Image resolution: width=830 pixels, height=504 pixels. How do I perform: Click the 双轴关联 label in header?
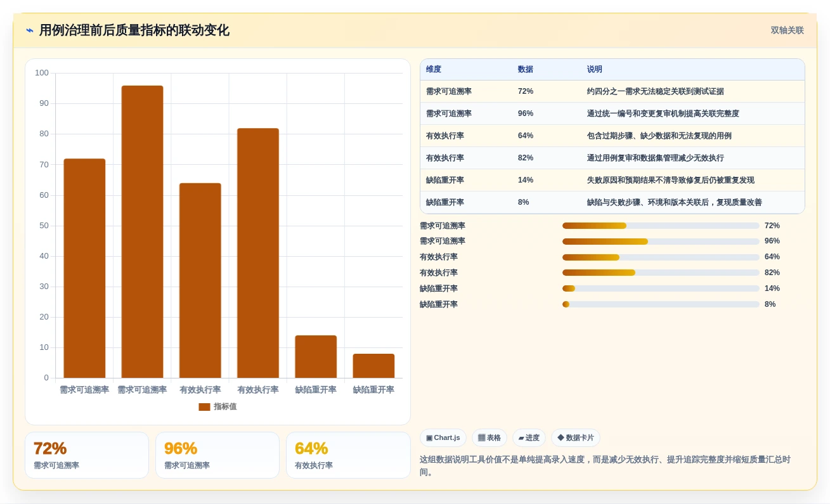click(x=788, y=30)
